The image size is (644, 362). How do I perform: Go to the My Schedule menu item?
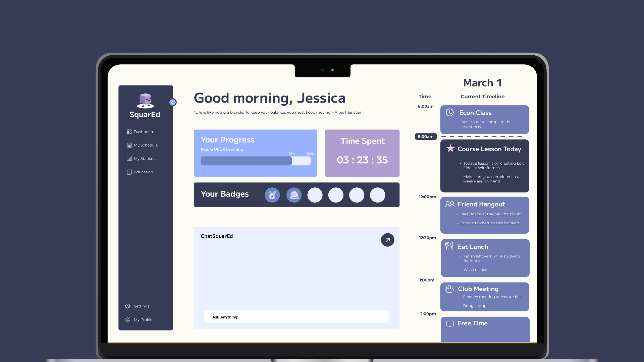146,145
